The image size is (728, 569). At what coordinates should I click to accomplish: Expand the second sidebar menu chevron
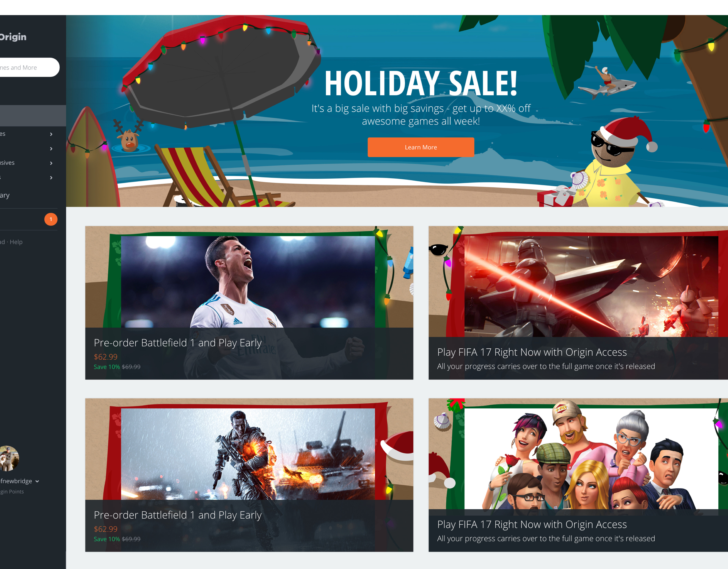pos(51,149)
